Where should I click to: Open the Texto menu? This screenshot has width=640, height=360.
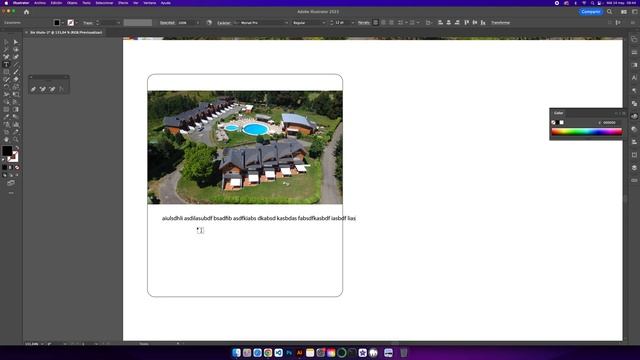[x=87, y=3]
